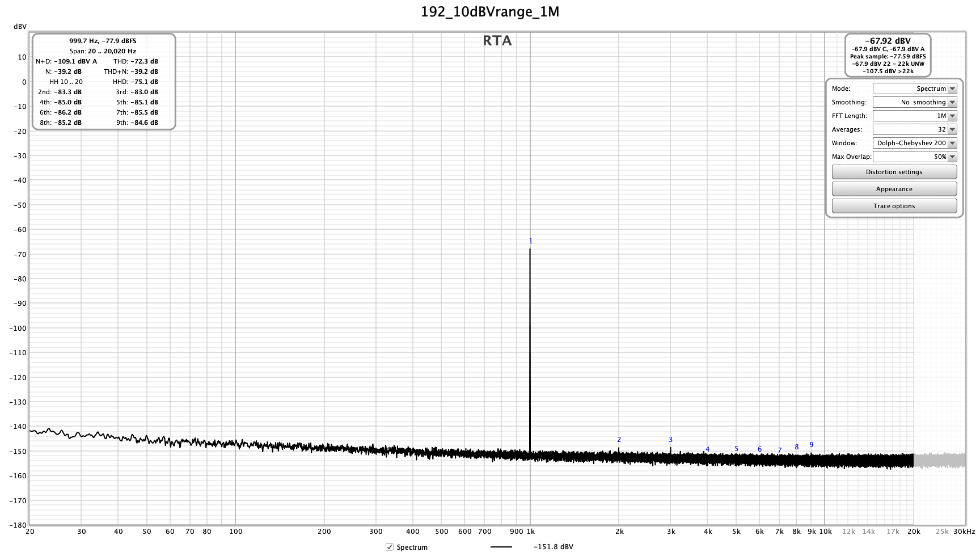Open Trace options

point(894,206)
